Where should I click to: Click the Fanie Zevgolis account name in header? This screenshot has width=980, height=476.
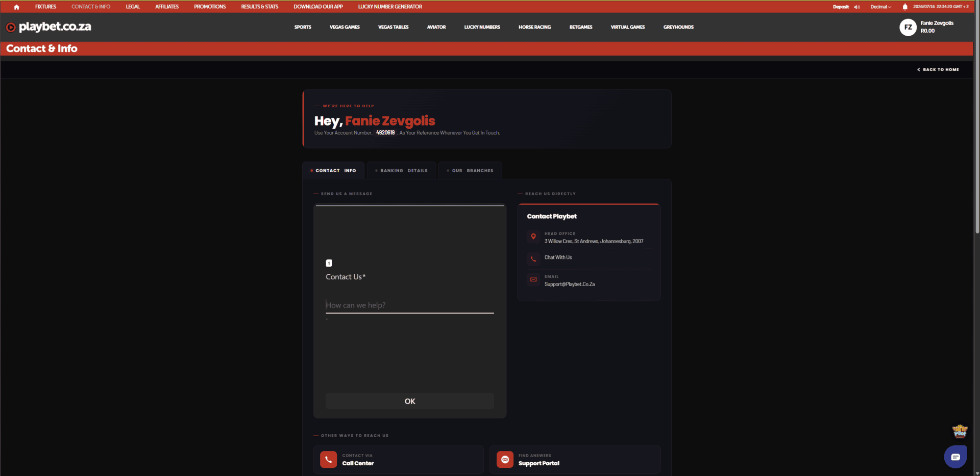point(937,23)
